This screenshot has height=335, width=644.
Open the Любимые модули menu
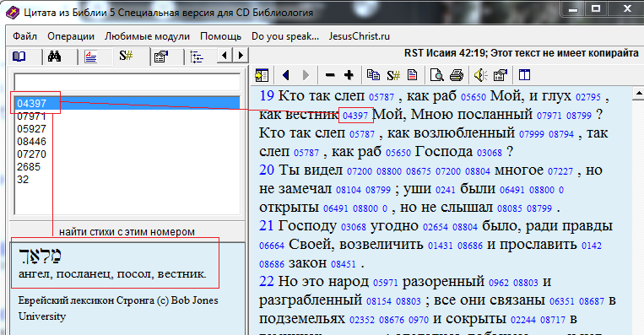click(x=147, y=36)
